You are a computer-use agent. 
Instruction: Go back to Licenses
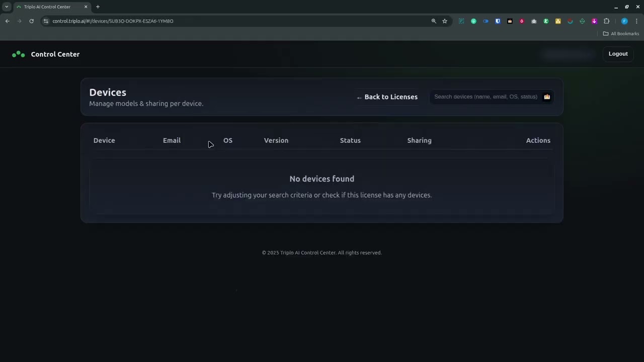[x=387, y=97]
